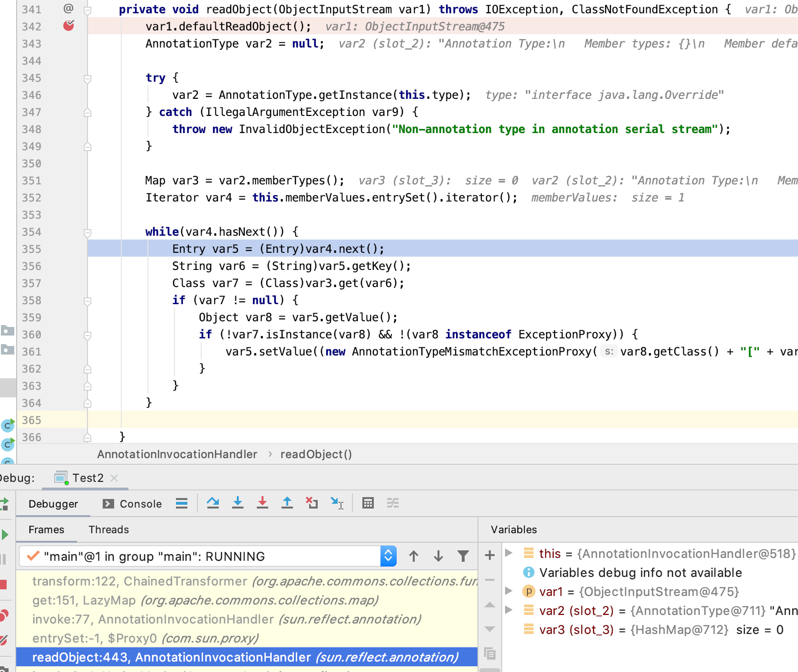The image size is (798, 672).
Task: Click the green Resume Program icon
Action: click(5, 535)
